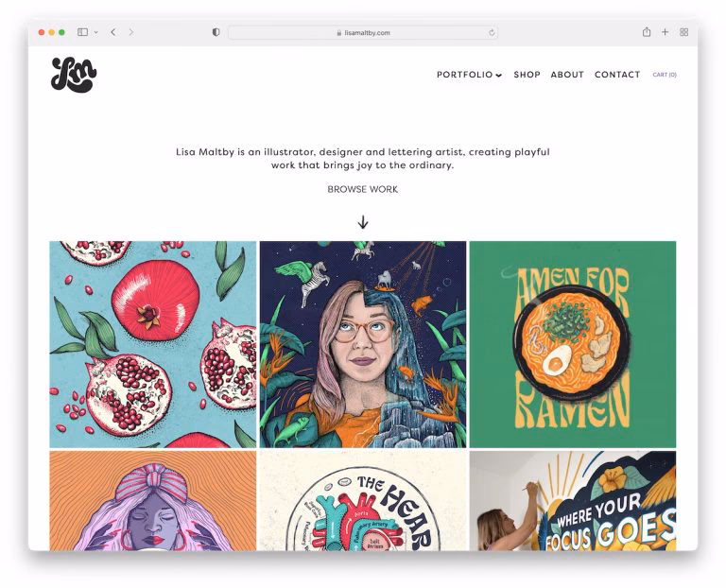
Task: Open the sidebar options chevron dropdown
Action: 95,32
